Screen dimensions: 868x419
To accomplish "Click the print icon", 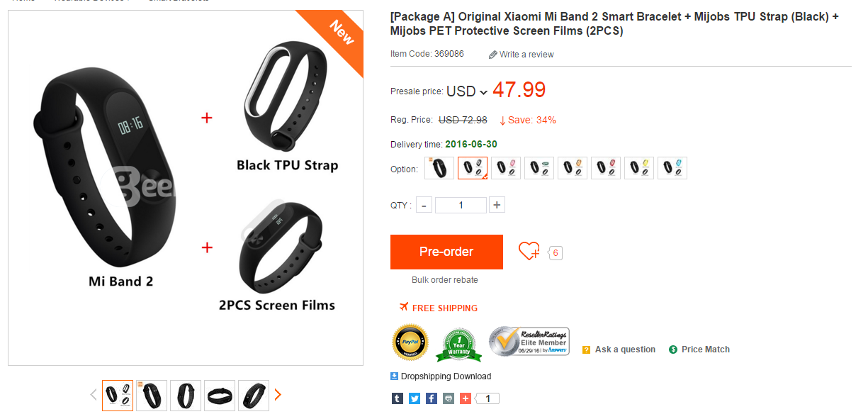I will click(x=449, y=398).
